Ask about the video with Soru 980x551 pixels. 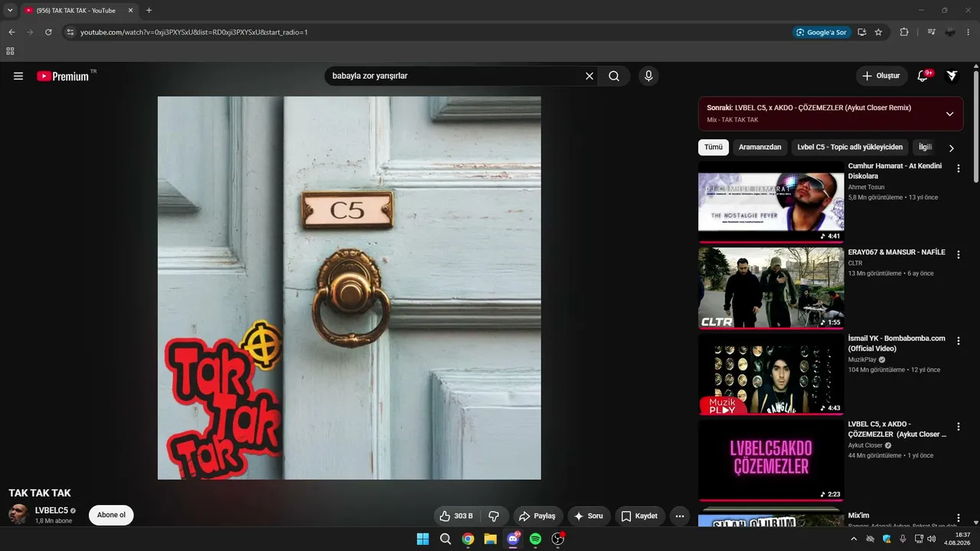[589, 516]
